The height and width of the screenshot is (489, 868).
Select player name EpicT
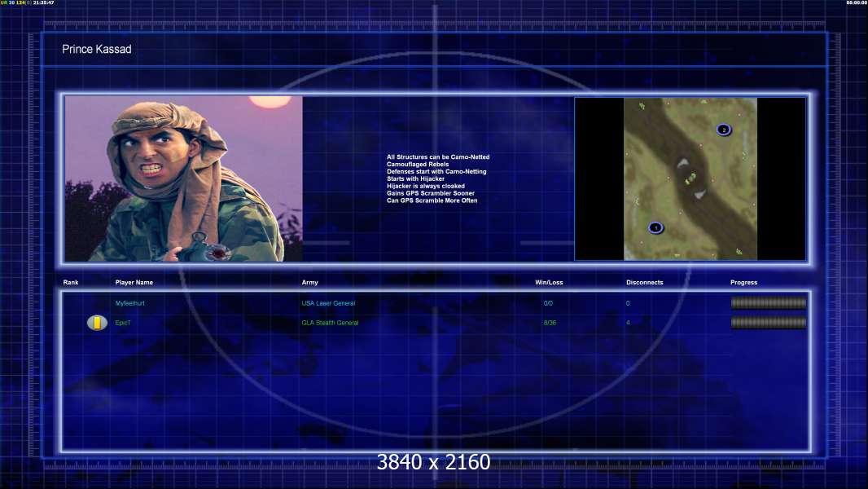tap(123, 322)
